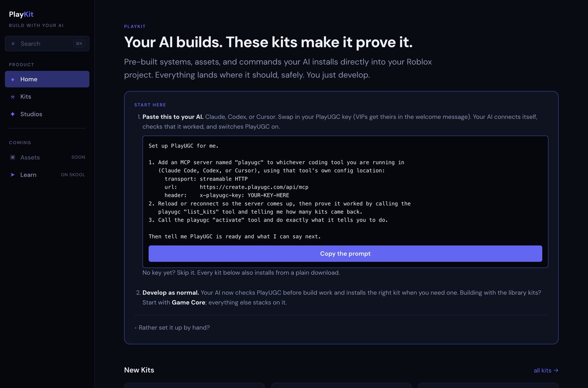The width and height of the screenshot is (588, 388).
Task: Click the 'Then tell me PlayUGC is ready' line
Action: pos(234,237)
